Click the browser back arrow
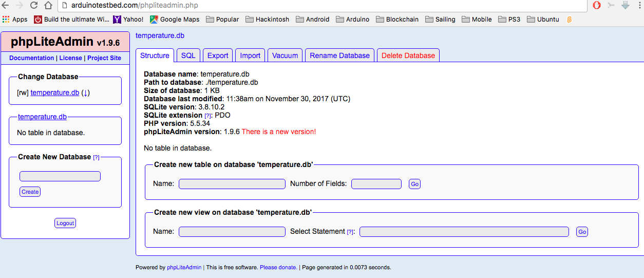644x278 pixels. click(x=6, y=6)
